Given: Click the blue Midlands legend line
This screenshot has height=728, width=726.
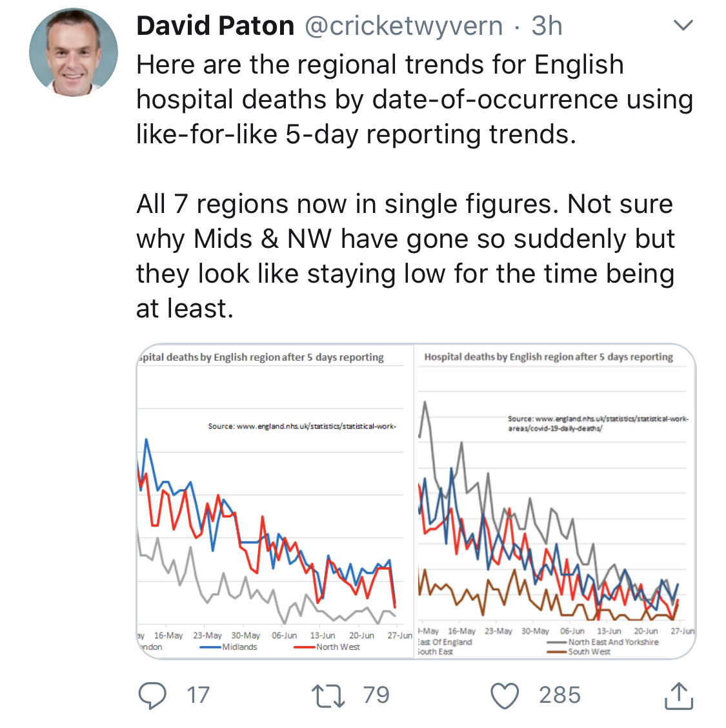Looking at the screenshot, I should tap(210, 647).
